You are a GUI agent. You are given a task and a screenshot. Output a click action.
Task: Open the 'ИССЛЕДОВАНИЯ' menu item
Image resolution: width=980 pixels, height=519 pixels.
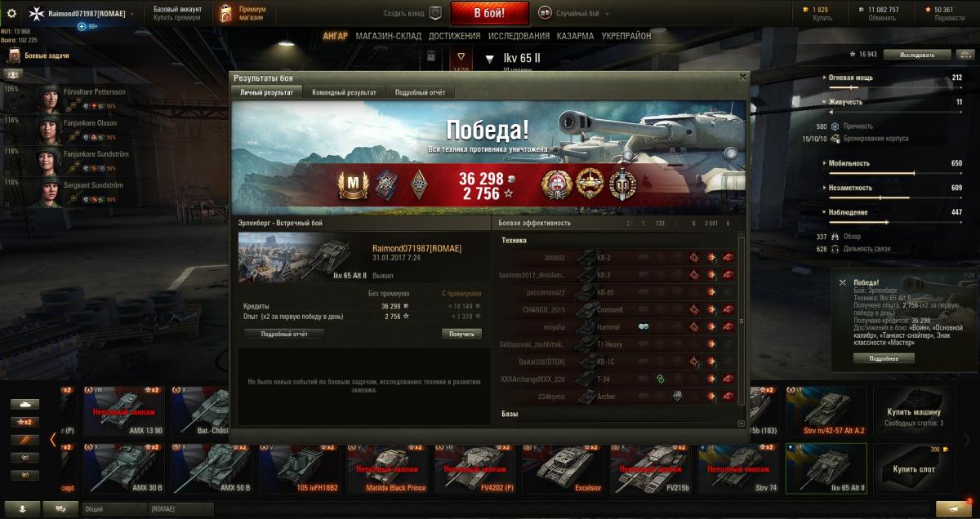click(x=519, y=36)
